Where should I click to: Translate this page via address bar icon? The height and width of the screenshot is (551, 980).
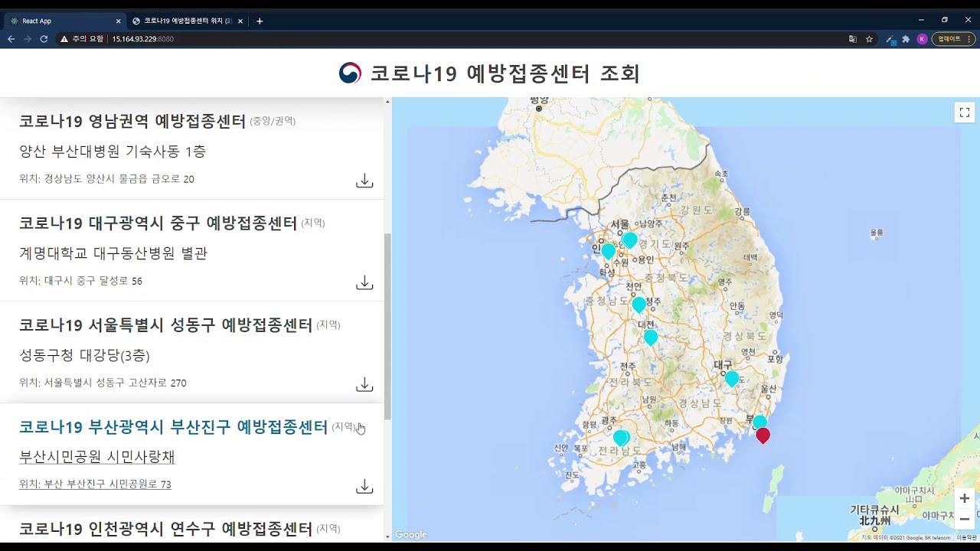tap(852, 39)
